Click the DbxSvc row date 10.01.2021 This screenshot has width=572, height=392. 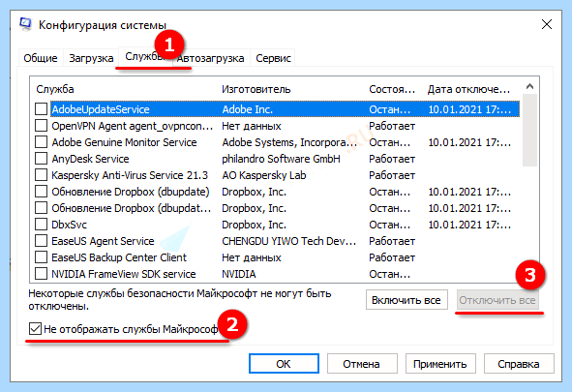click(469, 225)
